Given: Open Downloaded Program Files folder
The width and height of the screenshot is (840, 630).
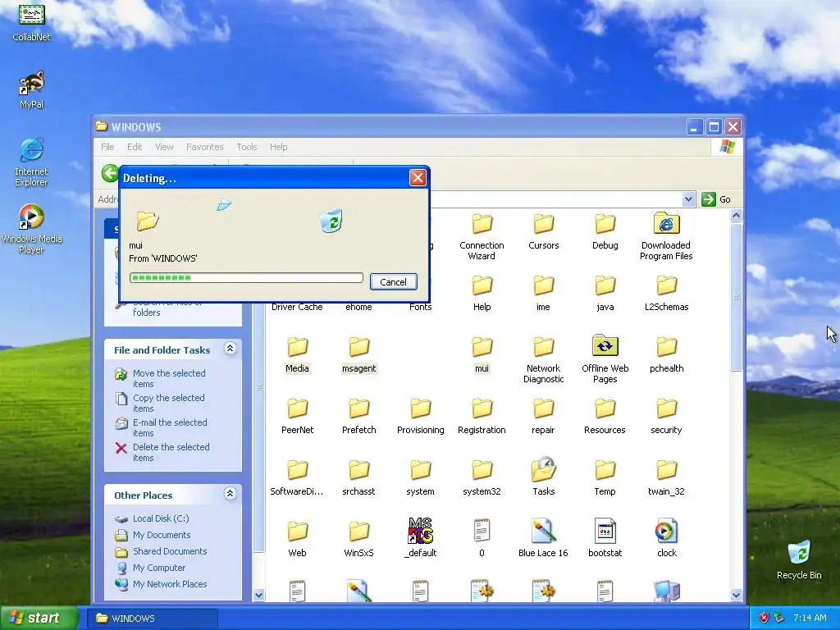Looking at the screenshot, I should pos(666,236).
